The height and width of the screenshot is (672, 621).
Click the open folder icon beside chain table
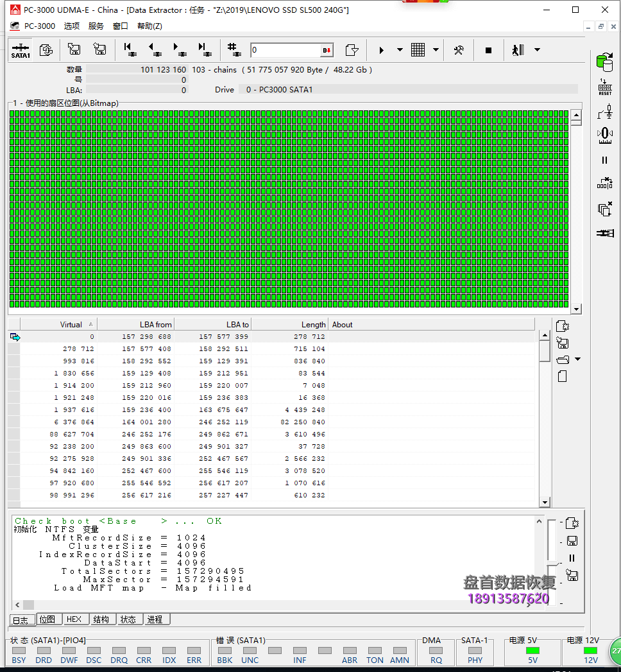tap(563, 359)
